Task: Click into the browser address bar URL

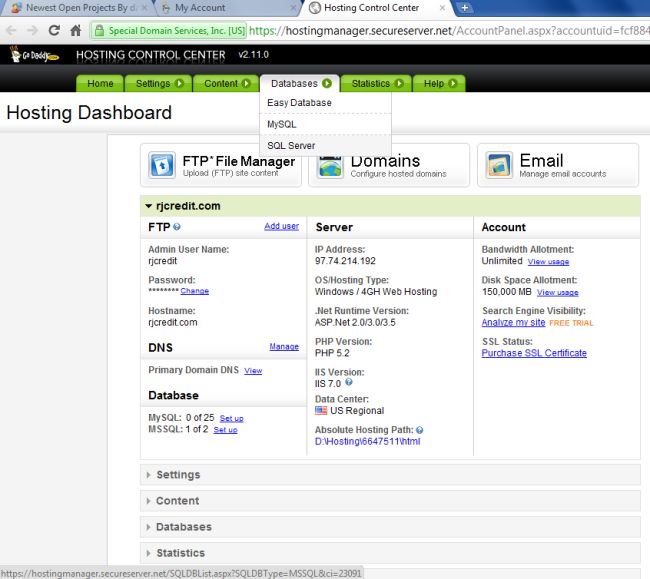Action: pyautogui.click(x=448, y=31)
